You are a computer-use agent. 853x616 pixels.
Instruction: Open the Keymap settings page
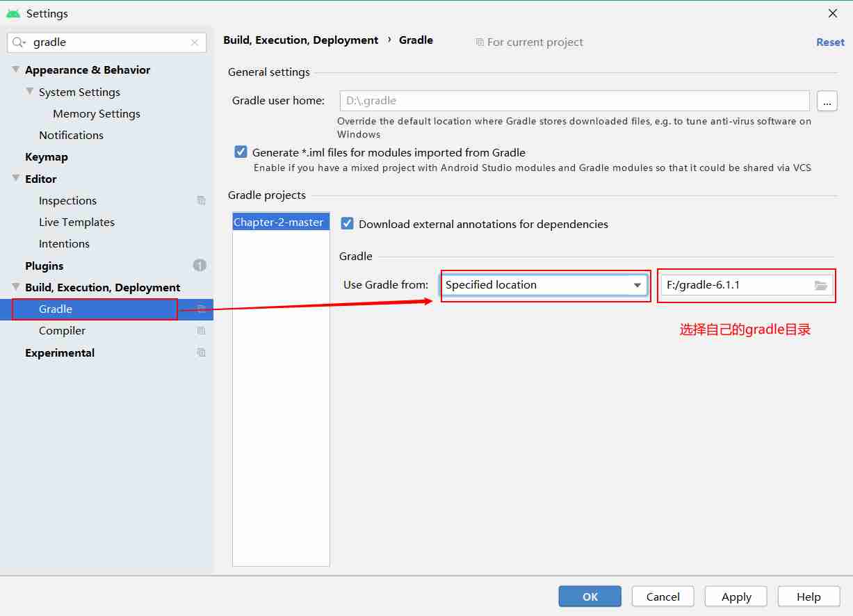(x=47, y=157)
